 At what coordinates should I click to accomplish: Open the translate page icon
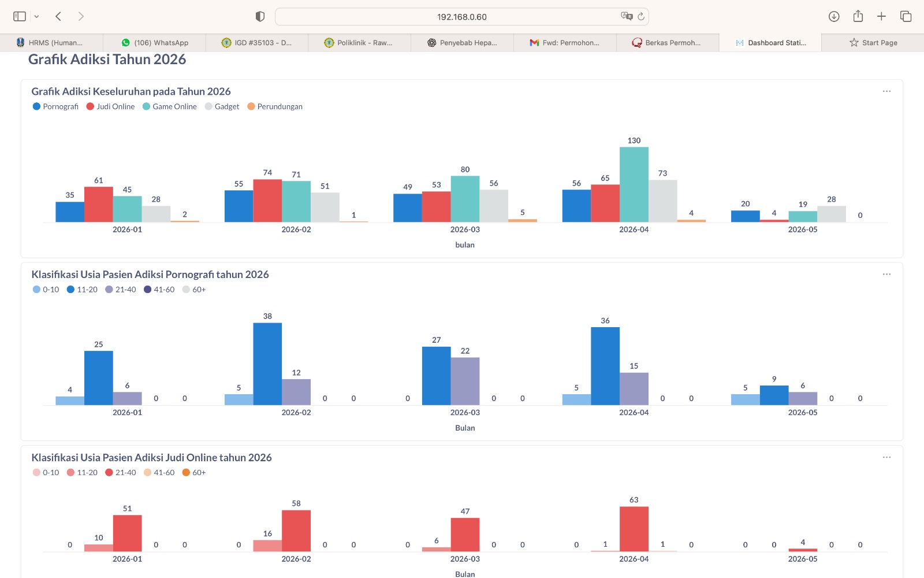[x=627, y=16]
